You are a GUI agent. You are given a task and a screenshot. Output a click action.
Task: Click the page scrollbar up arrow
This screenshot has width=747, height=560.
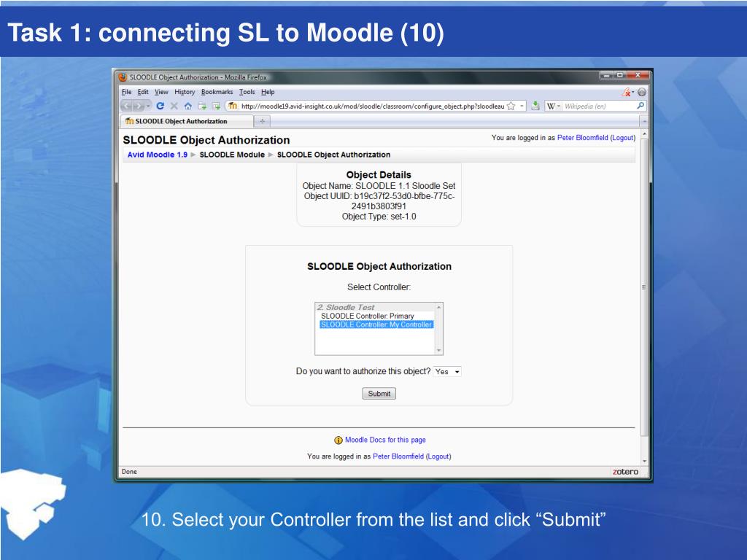[x=644, y=135]
